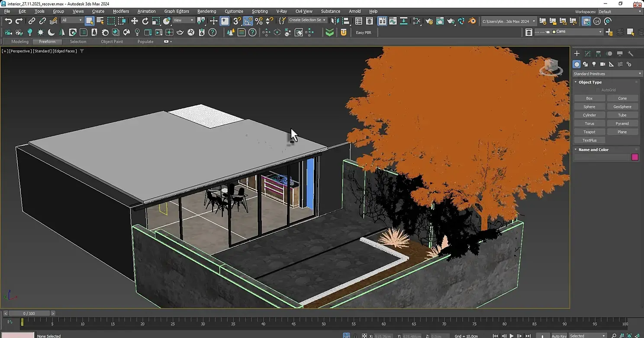Open the Rendering menu
The image size is (644, 338).
coord(206,11)
